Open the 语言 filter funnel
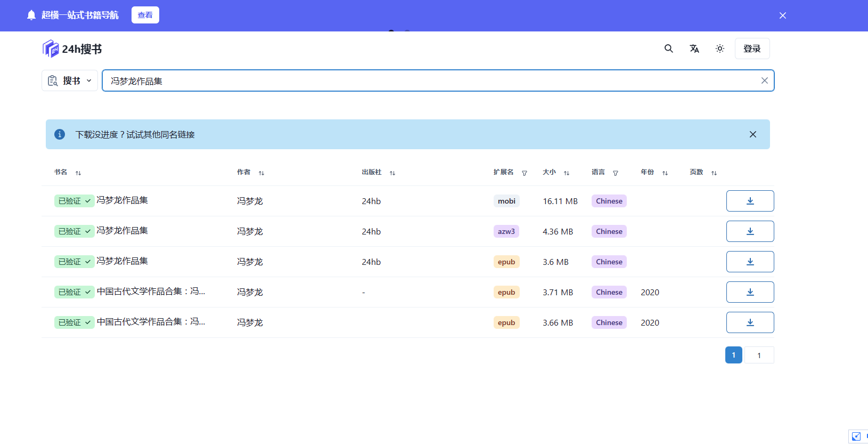The width and height of the screenshot is (868, 445). (x=616, y=173)
